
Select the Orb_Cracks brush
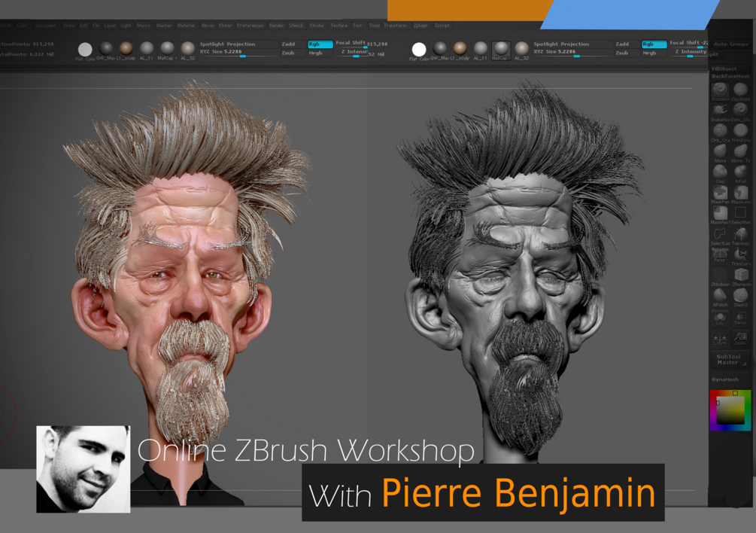click(x=720, y=131)
